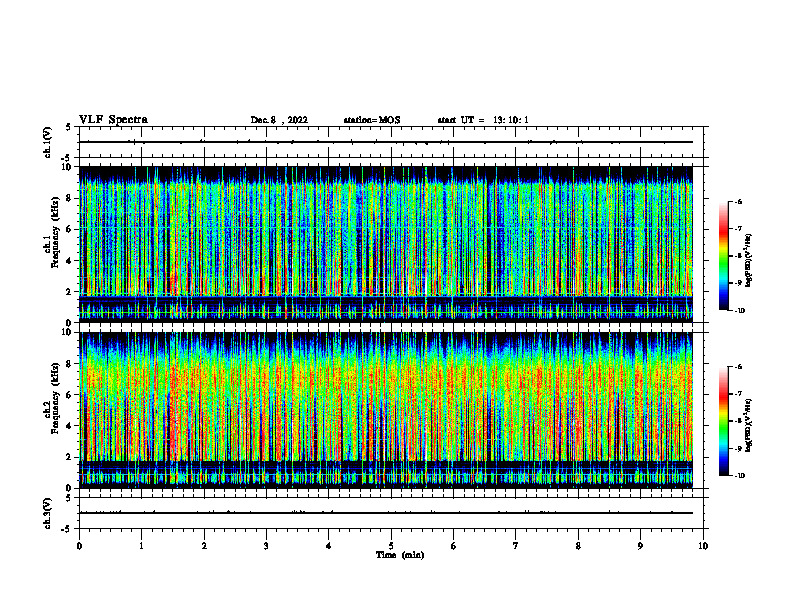
Task: Click the 8 kHz tick label on ch.1 axis
Action: click(x=70, y=198)
